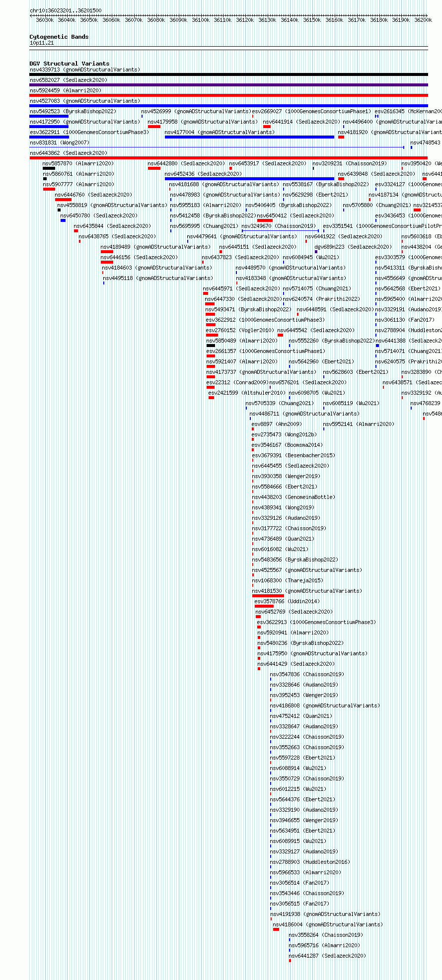Click esv3546167 (Boomsma2014) label
Screen dimensions: 442x980
[x=287, y=445]
